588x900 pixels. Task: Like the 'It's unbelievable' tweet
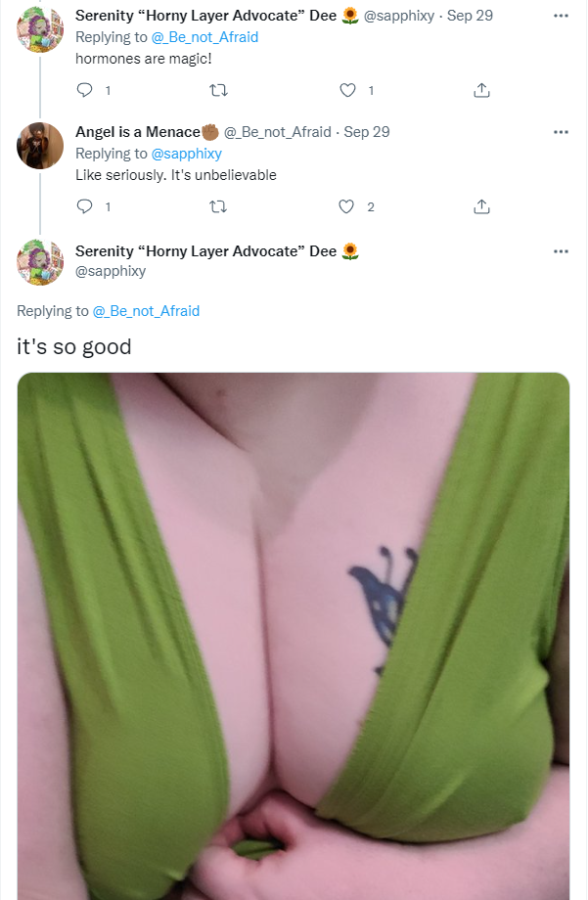pos(346,206)
